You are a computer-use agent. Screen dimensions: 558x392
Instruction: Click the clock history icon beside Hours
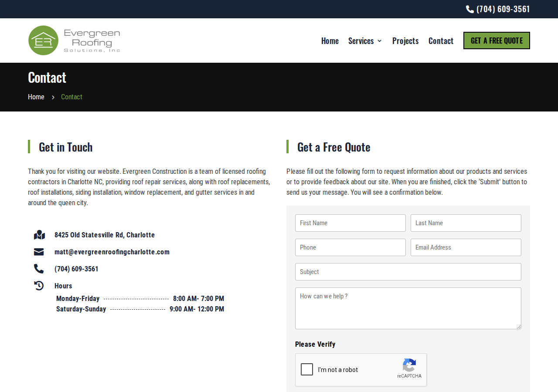click(x=39, y=286)
